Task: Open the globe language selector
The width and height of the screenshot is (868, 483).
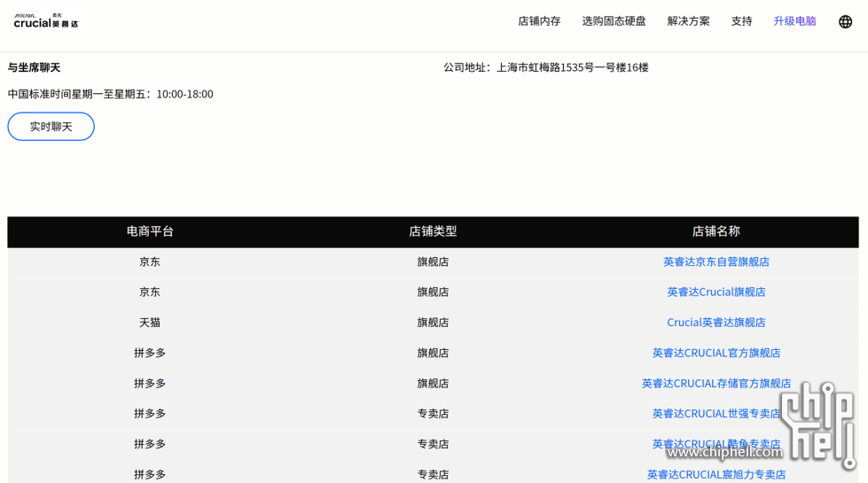Action: tap(845, 21)
